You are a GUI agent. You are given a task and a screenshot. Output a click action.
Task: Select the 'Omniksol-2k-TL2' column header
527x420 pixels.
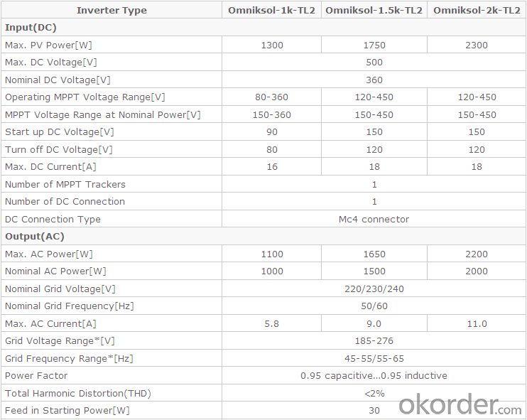[x=477, y=10]
